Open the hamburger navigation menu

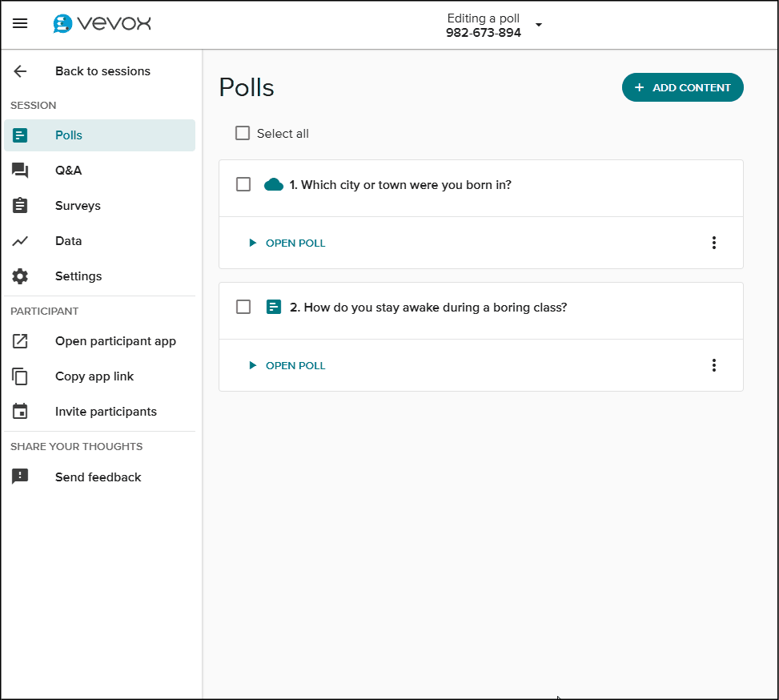(20, 24)
